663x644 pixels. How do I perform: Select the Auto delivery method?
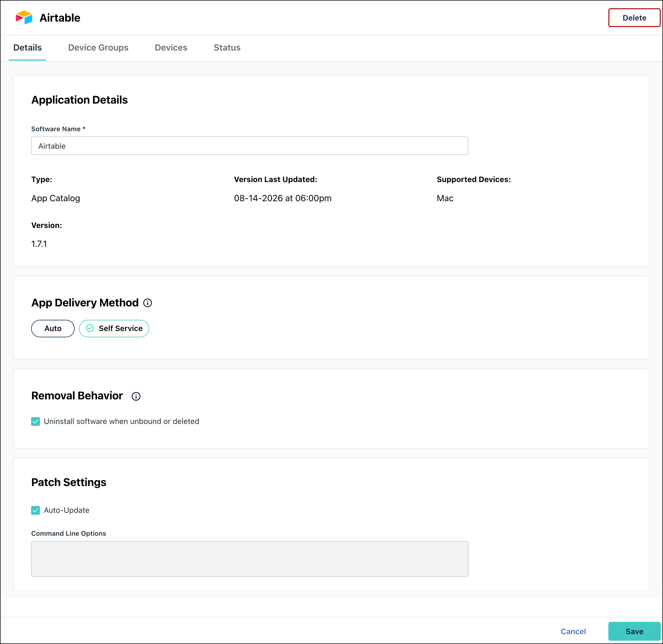[x=53, y=328]
